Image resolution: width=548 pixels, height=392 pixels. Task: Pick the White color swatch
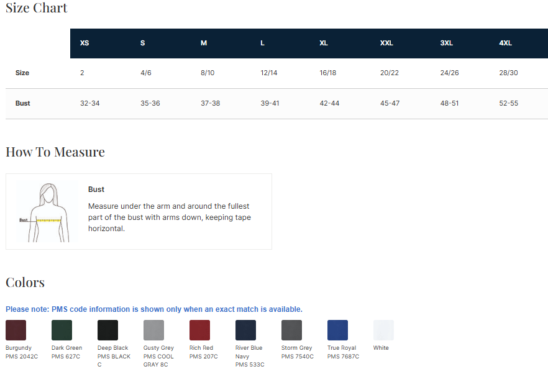tap(383, 330)
